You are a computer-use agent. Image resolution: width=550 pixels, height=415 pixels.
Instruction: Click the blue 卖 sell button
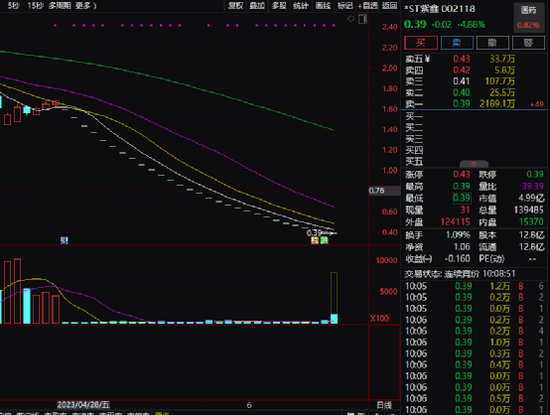[x=457, y=43]
